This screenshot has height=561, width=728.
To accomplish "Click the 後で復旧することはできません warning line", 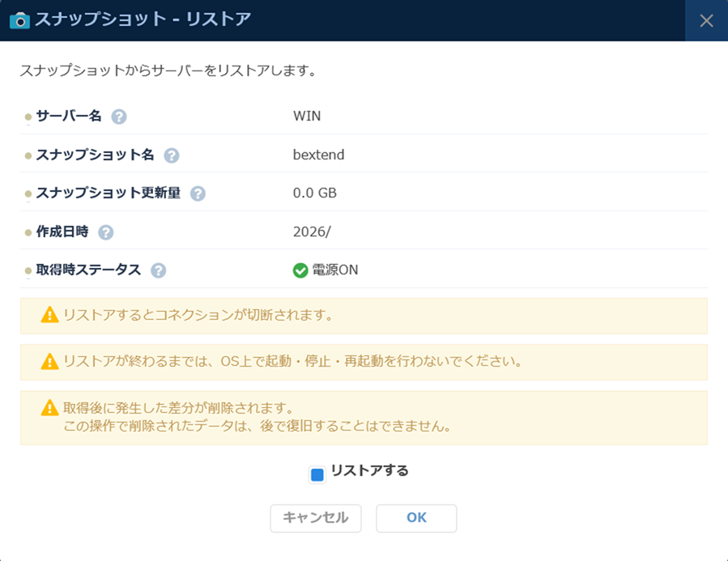I will (x=258, y=426).
